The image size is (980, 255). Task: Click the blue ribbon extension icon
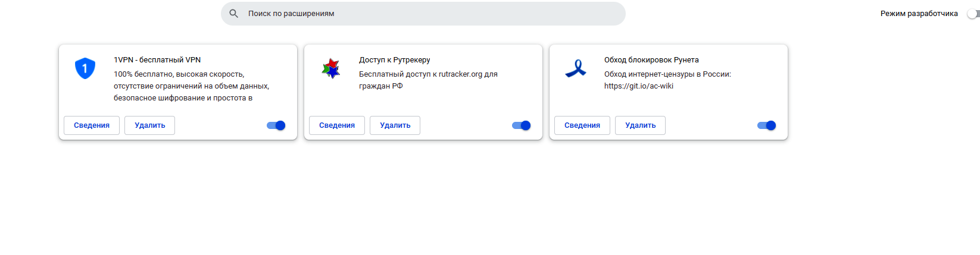coord(576,68)
